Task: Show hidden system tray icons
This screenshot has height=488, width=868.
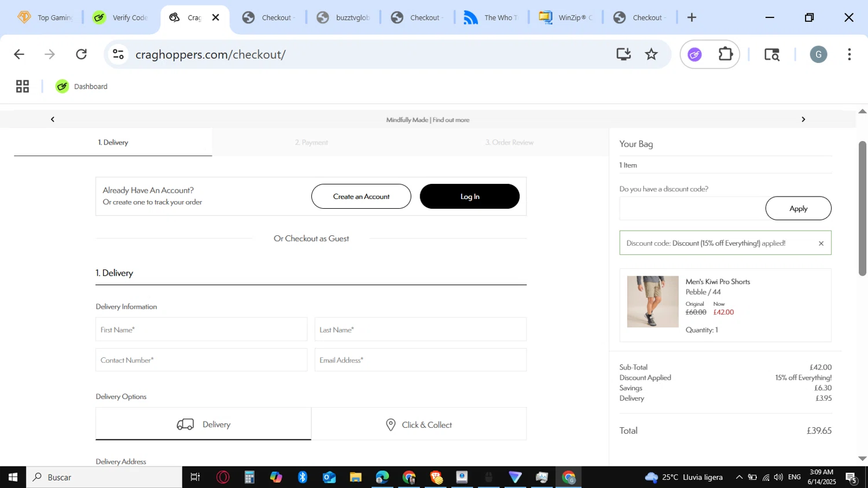Action: point(739,477)
